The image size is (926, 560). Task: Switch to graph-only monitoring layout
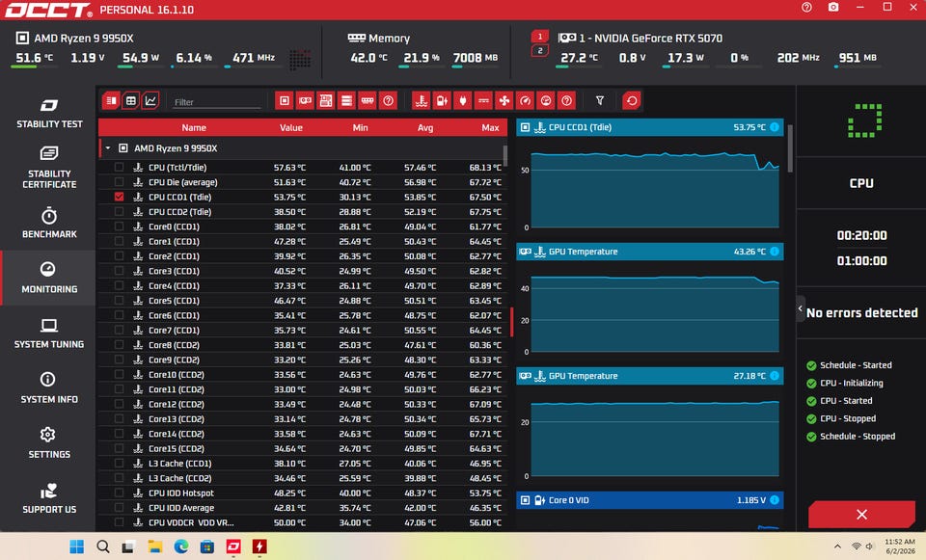coord(150,101)
